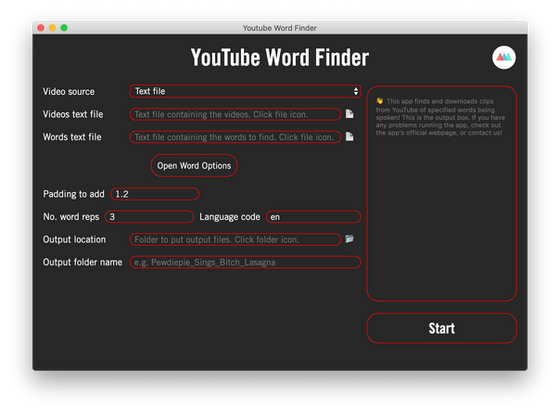The height and width of the screenshot is (412, 560).
Task: Open the Video source dropdown
Action: coord(245,91)
